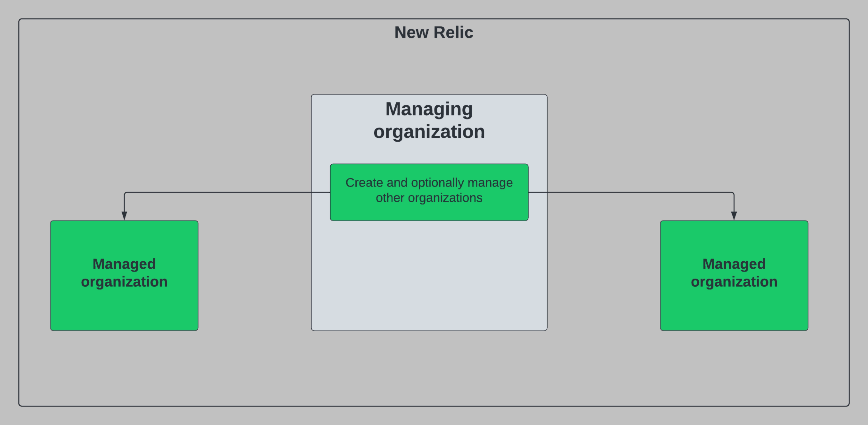Image resolution: width=868 pixels, height=425 pixels.
Task: Click empty space between left box and Managing panel
Action: point(255,270)
